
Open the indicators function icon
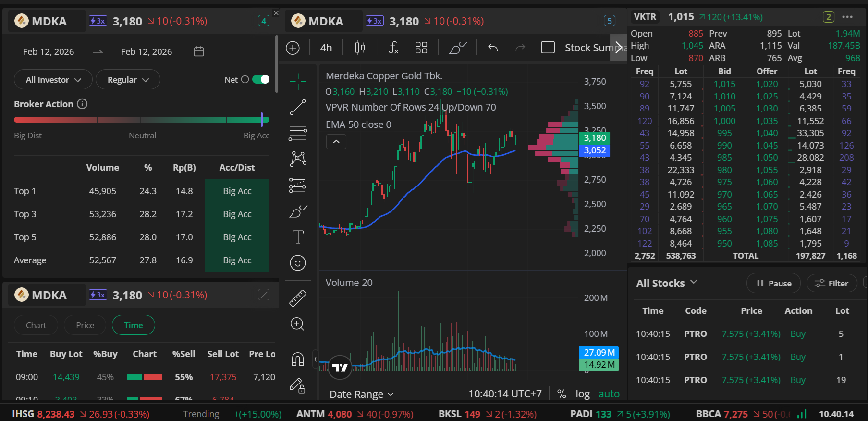pos(393,48)
